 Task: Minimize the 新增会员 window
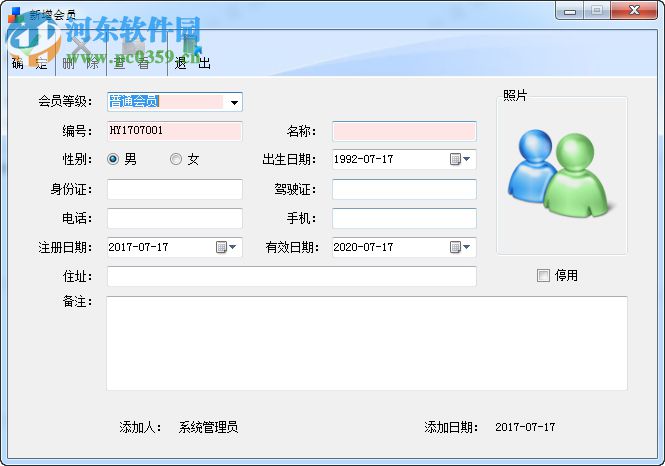point(570,11)
